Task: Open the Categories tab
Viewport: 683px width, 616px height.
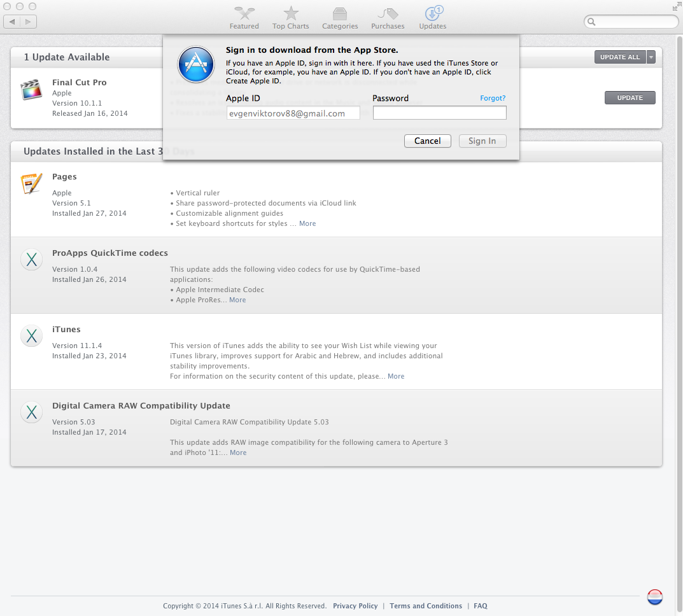Action: (340, 18)
